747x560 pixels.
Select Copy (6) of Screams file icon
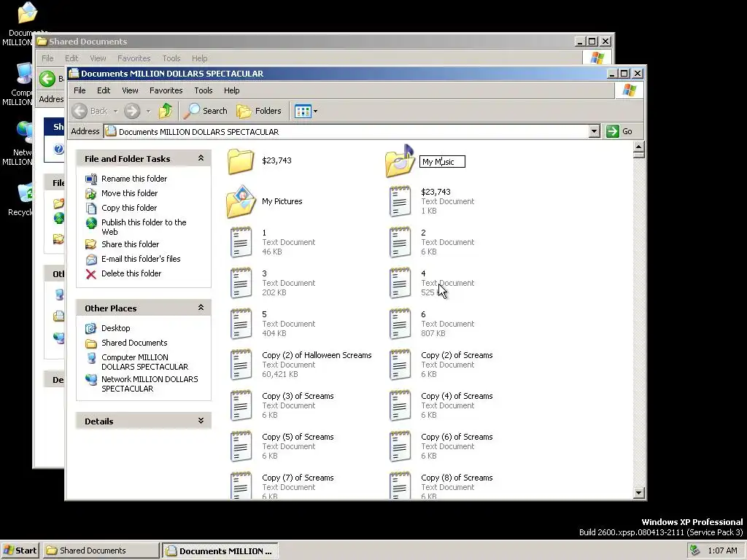[x=400, y=446]
